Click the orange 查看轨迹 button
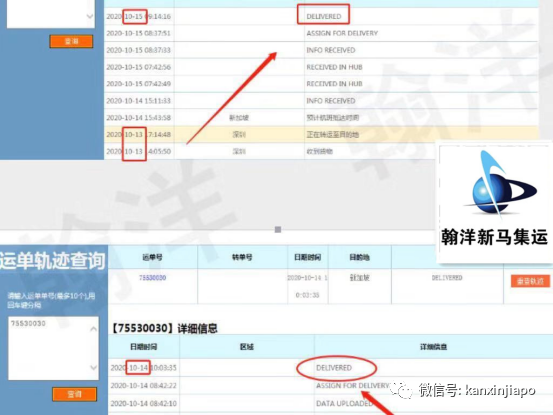 (530, 281)
